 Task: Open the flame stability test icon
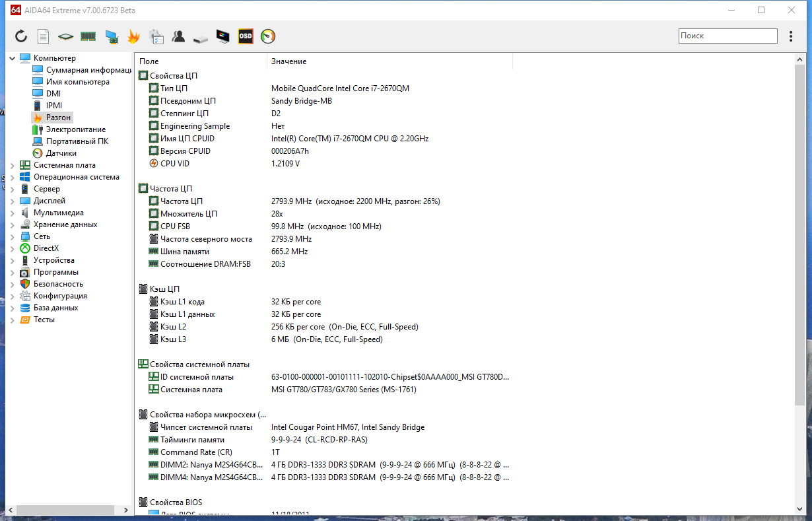coord(133,36)
